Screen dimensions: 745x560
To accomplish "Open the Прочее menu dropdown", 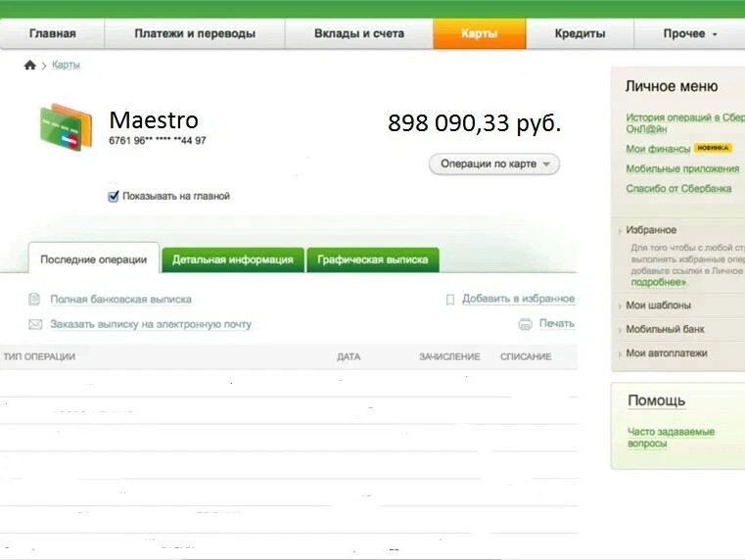I will (689, 33).
